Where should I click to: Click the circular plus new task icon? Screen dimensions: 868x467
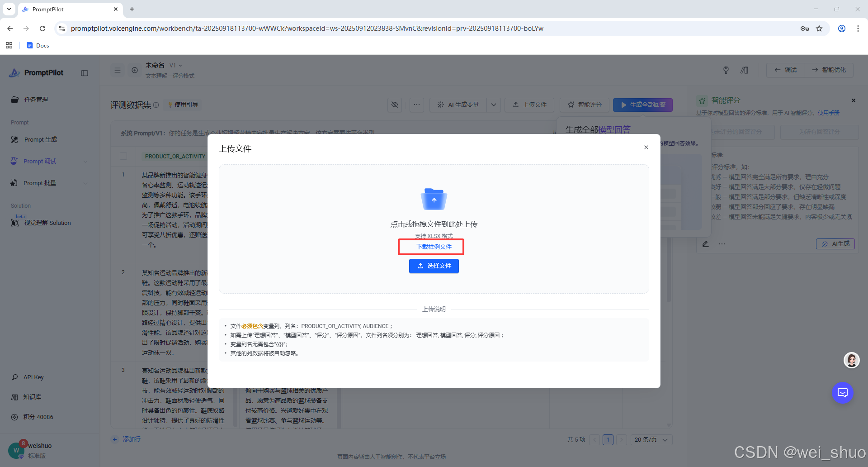coord(135,70)
